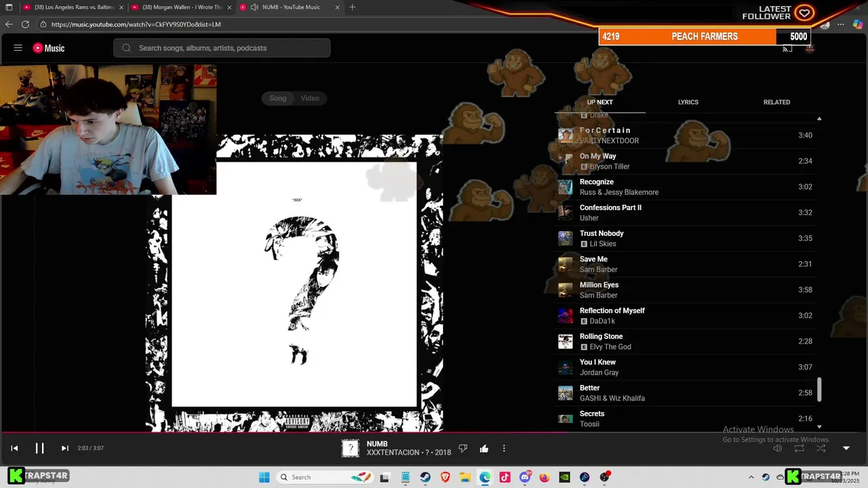The image size is (868, 488).
Task: Play Rolling Stone by Elvy The God
Action: (685, 342)
